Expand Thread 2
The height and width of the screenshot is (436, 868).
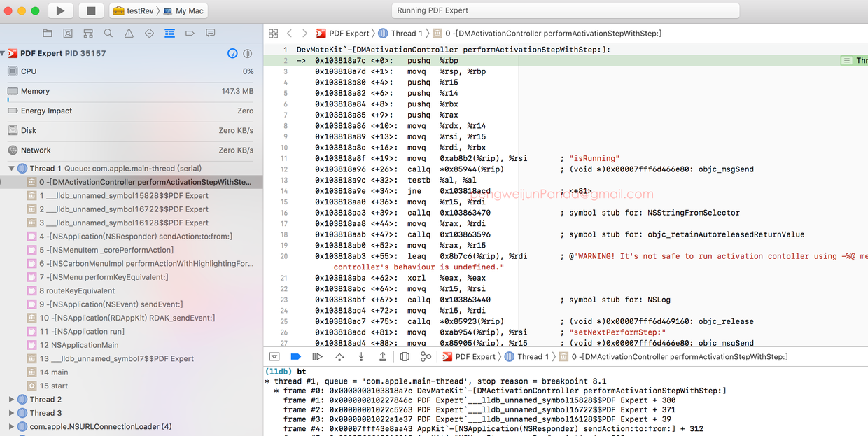pos(11,399)
